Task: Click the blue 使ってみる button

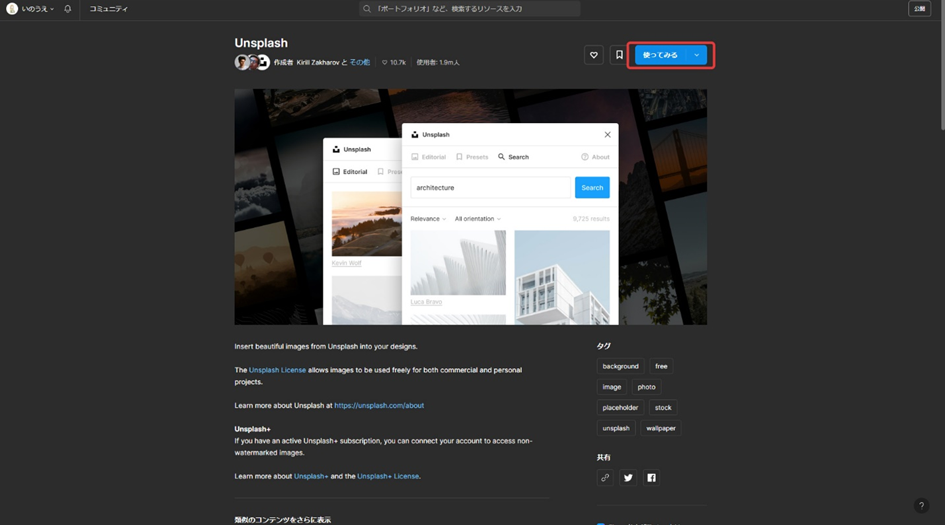Action: 661,55
